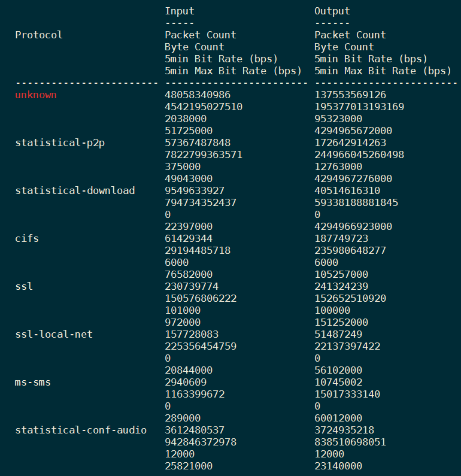Select ssl output packet count 241324239
This screenshot has height=476, width=461.
(341, 286)
